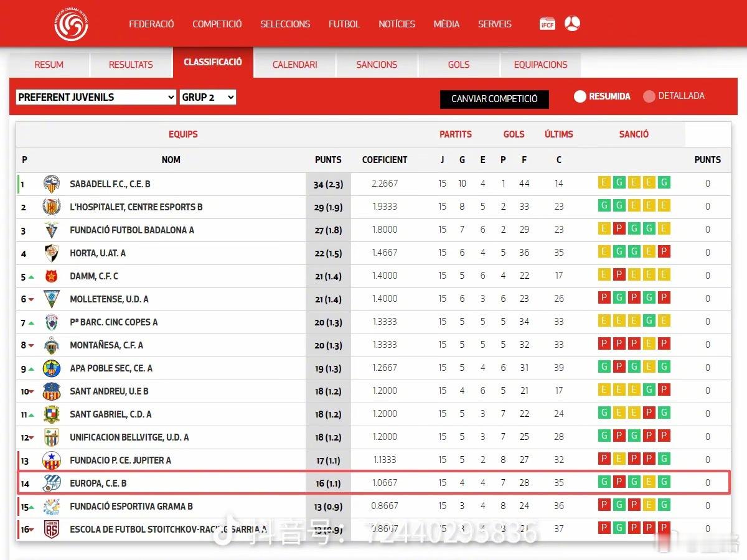Click APA Poble Sec crest
This screenshot has height=560, width=747.
click(x=52, y=368)
